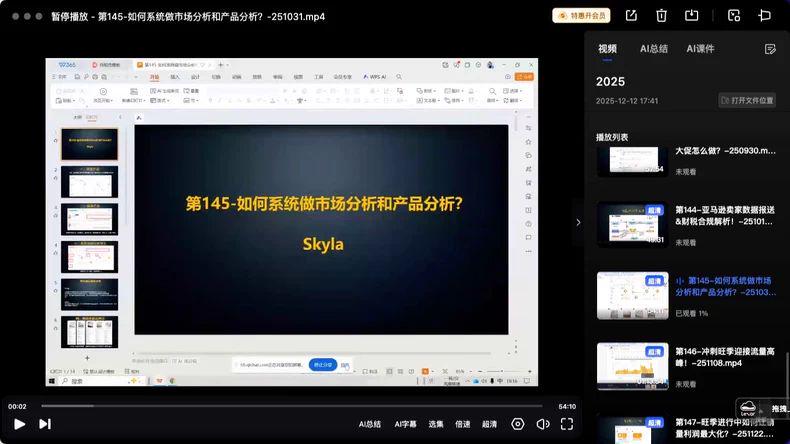Open playlist item 大促怎么做?-250930
The height and width of the screenshot is (444, 790).
coord(725,151)
